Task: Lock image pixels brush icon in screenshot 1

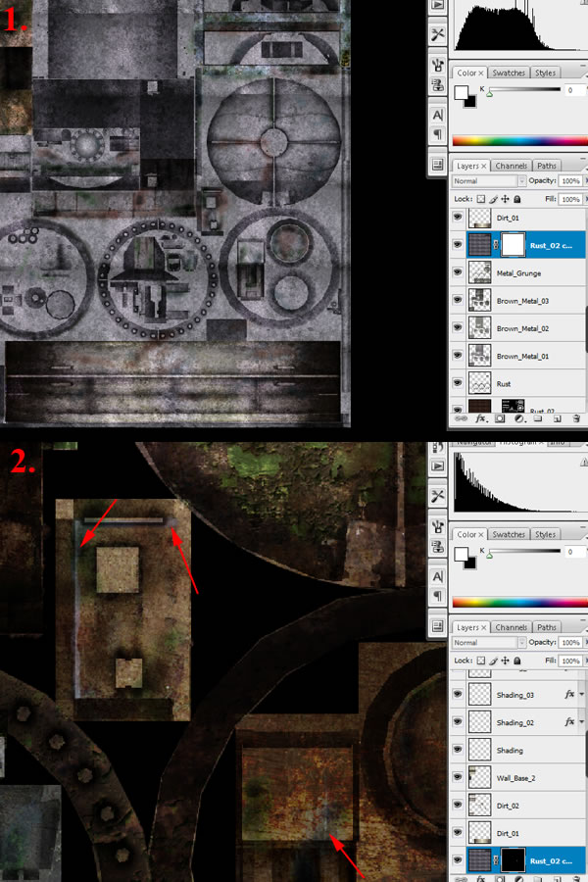Action: [493, 199]
